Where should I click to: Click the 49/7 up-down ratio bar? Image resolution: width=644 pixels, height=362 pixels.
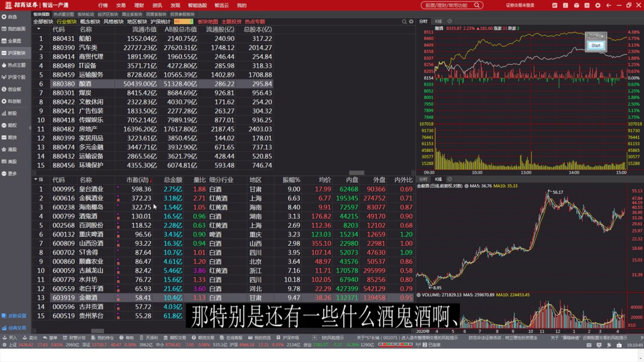click(x=184, y=22)
